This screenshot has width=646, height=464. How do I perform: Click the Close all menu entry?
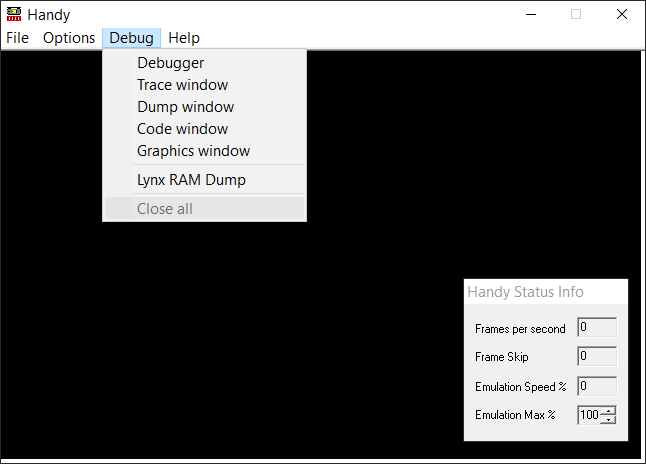tap(204, 209)
